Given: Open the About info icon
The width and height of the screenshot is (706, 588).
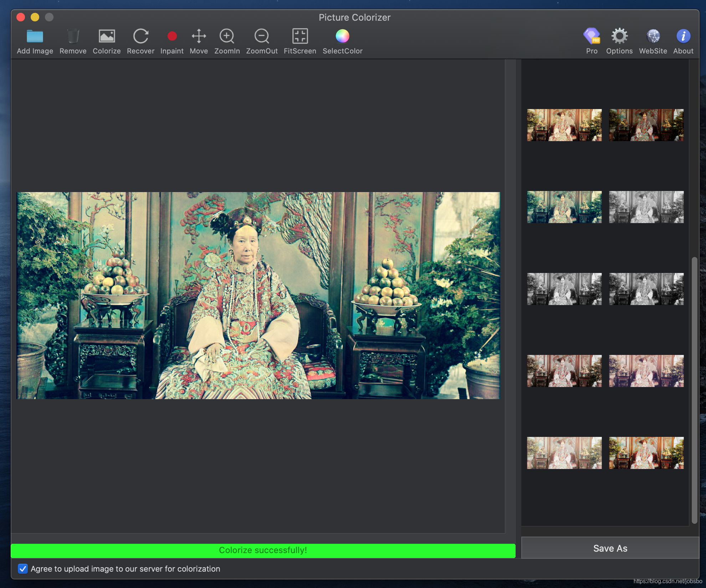Looking at the screenshot, I should point(683,36).
